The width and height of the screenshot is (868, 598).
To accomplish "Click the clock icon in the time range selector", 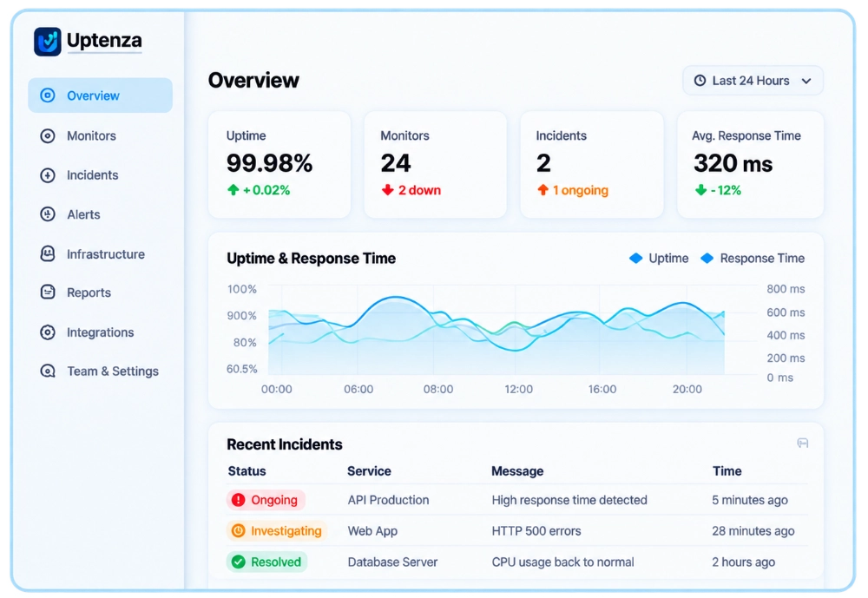I will 700,81.
